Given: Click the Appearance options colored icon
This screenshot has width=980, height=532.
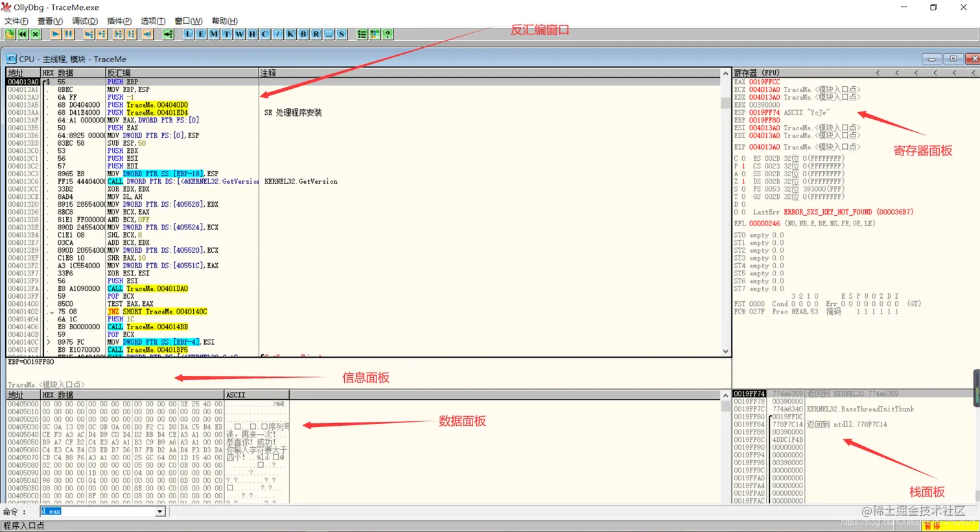Looking at the screenshot, I should [375, 34].
